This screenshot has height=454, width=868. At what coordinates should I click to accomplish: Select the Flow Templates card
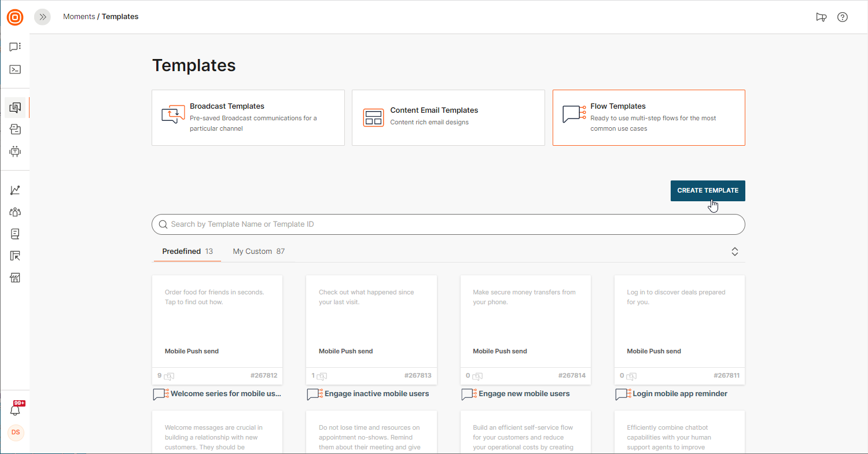648,117
